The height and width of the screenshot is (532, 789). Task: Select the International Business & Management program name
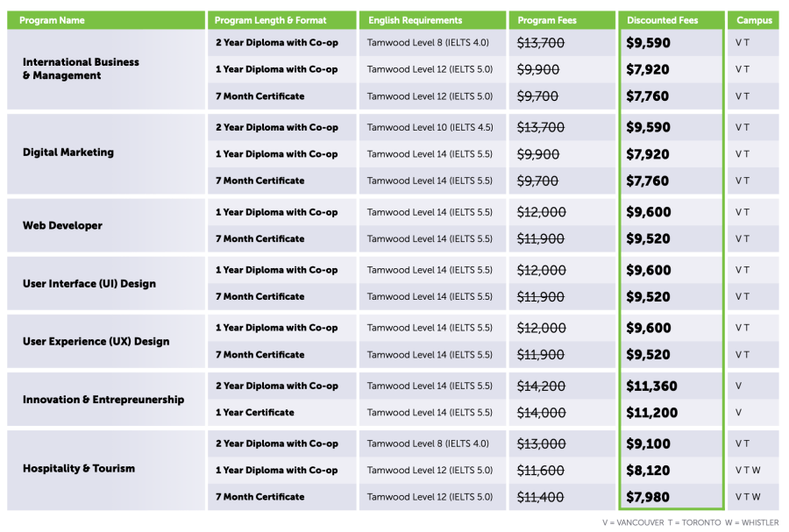coord(81,69)
